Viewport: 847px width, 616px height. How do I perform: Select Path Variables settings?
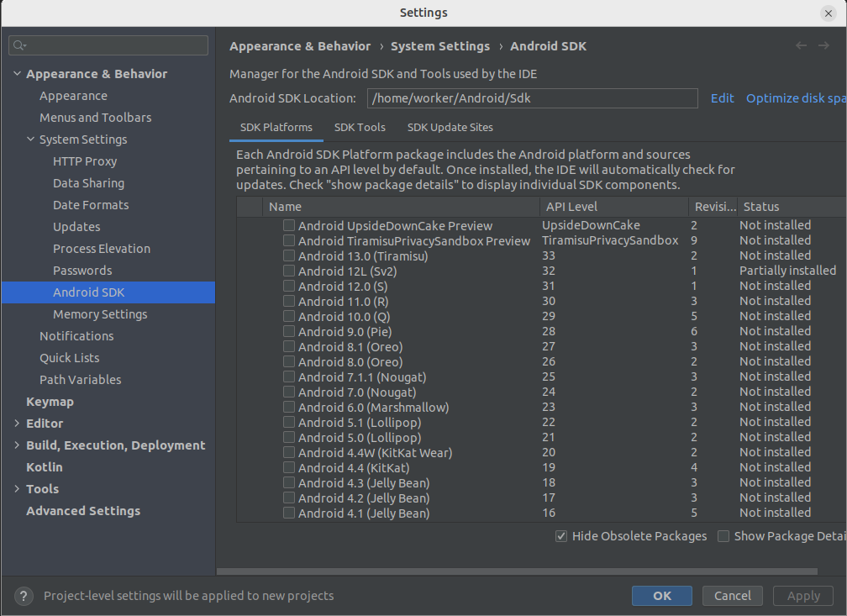pyautogui.click(x=81, y=379)
